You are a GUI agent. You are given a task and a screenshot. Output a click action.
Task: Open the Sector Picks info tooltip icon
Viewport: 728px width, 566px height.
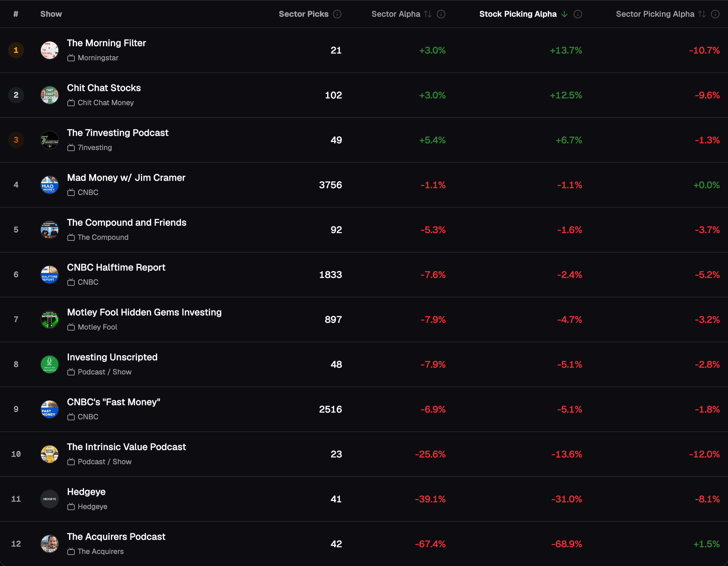pyautogui.click(x=337, y=14)
